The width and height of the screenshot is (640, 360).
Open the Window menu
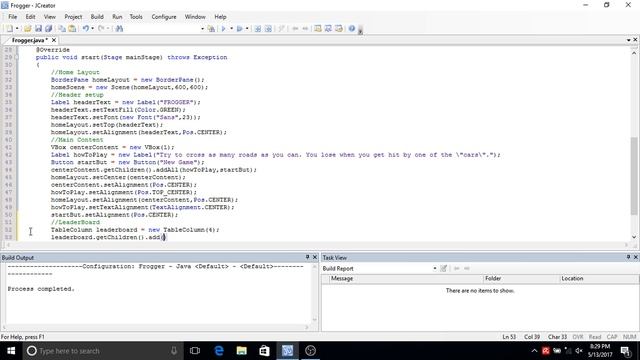pos(195,17)
